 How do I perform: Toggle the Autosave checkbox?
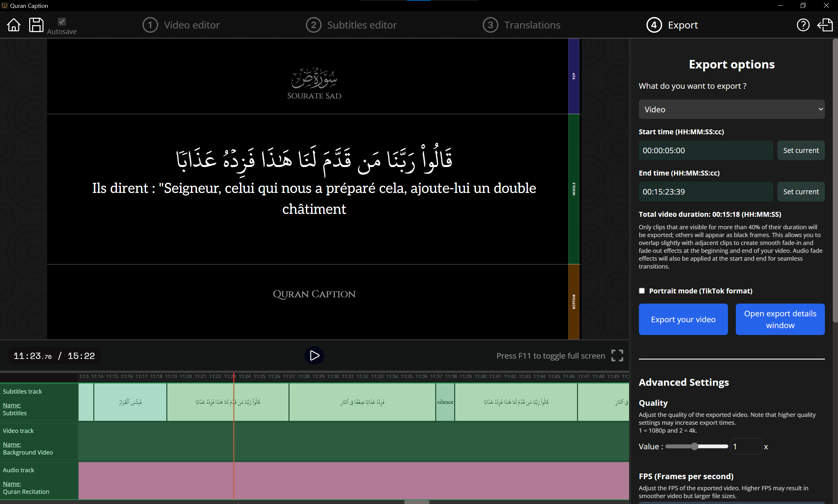pos(62,21)
